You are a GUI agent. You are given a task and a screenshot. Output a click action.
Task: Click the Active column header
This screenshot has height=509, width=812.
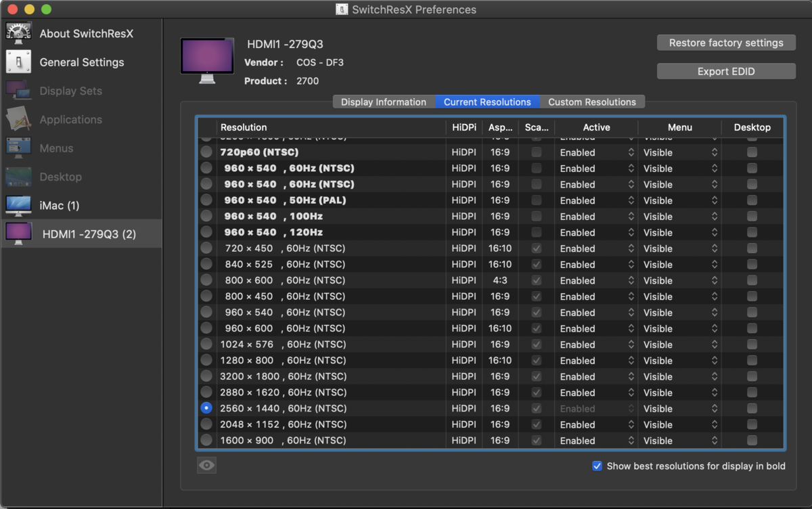point(596,127)
